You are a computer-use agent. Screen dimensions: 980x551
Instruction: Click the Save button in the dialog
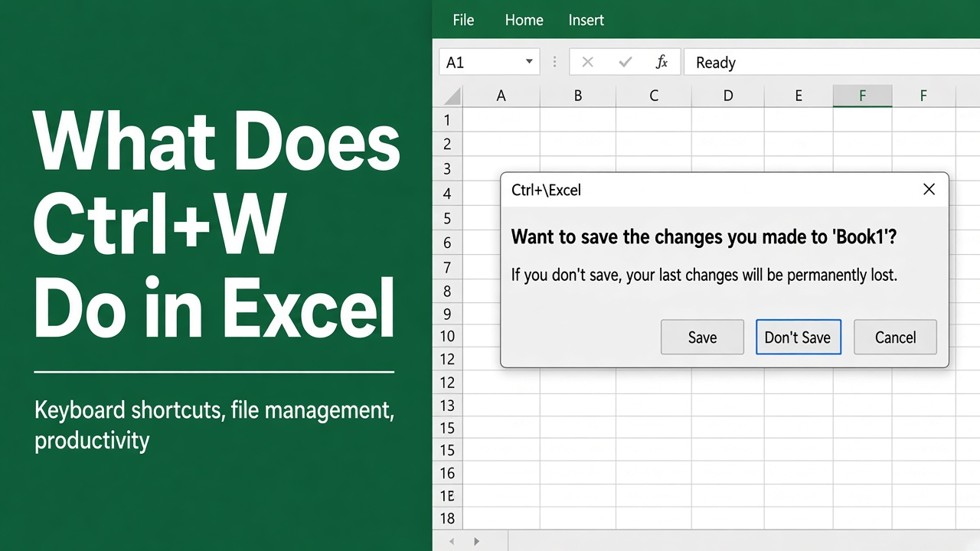(702, 337)
